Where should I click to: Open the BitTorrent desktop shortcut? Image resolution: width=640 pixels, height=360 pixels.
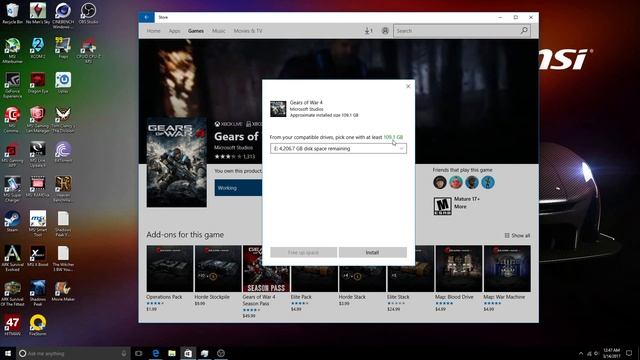point(63,152)
